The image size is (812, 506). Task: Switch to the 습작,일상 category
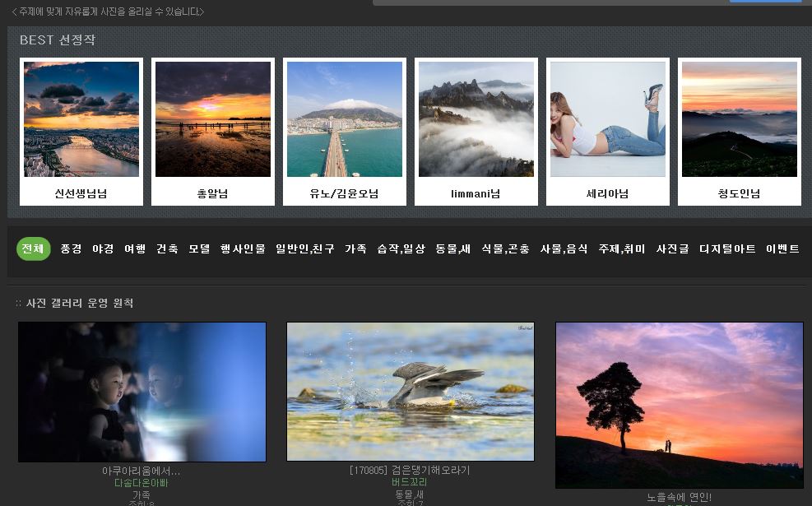click(401, 248)
